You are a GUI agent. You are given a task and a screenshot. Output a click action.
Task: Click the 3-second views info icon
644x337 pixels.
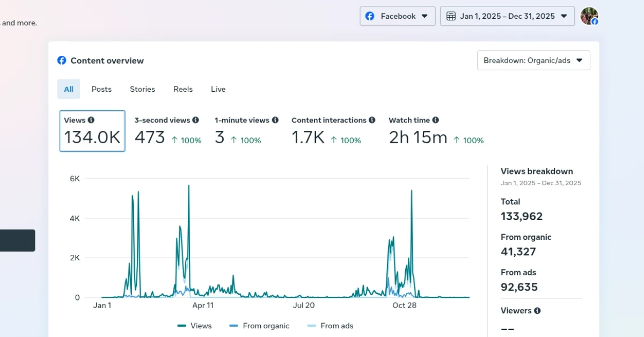[x=196, y=120]
